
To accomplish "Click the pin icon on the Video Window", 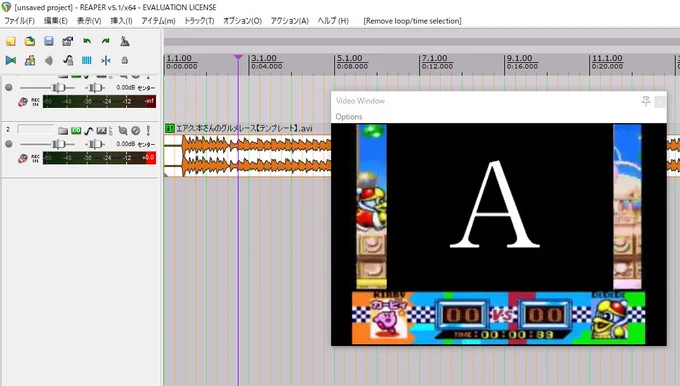I will 646,101.
